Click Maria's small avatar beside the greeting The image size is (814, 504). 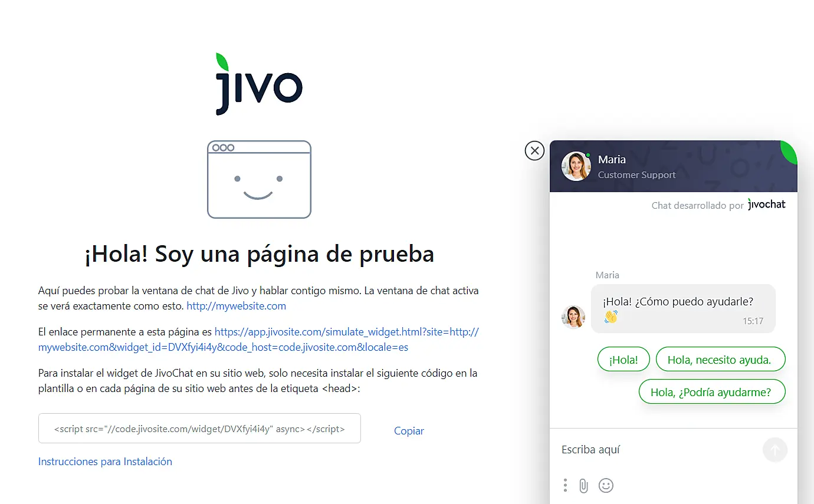(x=573, y=317)
